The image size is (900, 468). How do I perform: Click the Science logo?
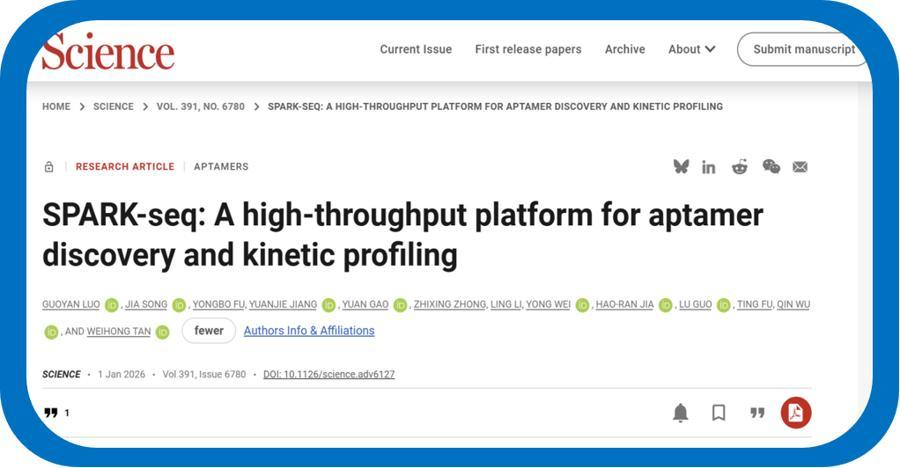click(x=108, y=50)
